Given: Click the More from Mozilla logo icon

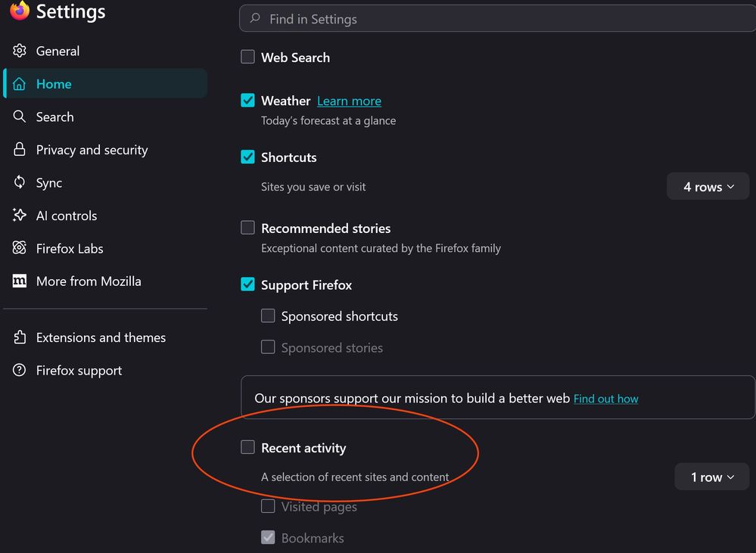Looking at the screenshot, I should point(19,281).
